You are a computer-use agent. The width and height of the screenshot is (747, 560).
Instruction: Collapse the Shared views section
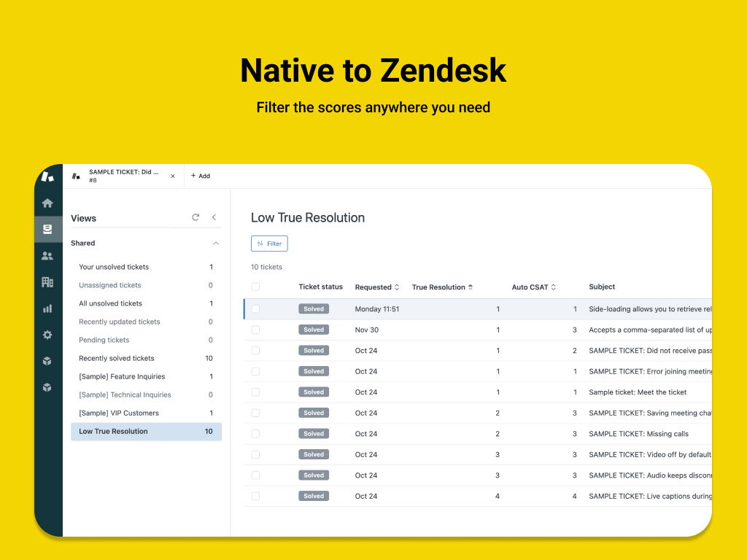pyautogui.click(x=216, y=244)
